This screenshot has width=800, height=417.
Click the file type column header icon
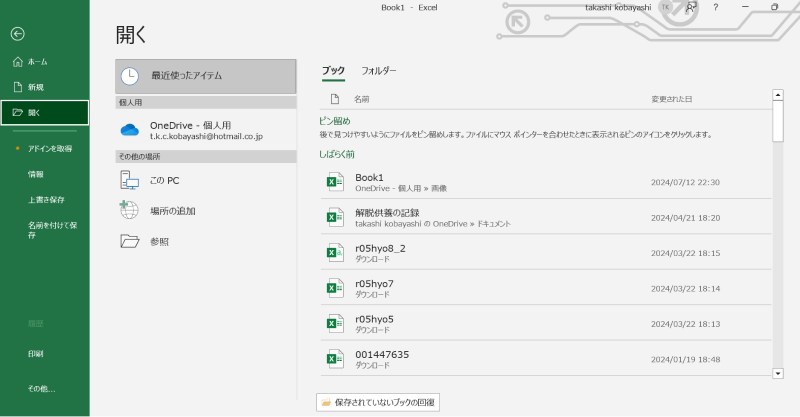pos(335,99)
